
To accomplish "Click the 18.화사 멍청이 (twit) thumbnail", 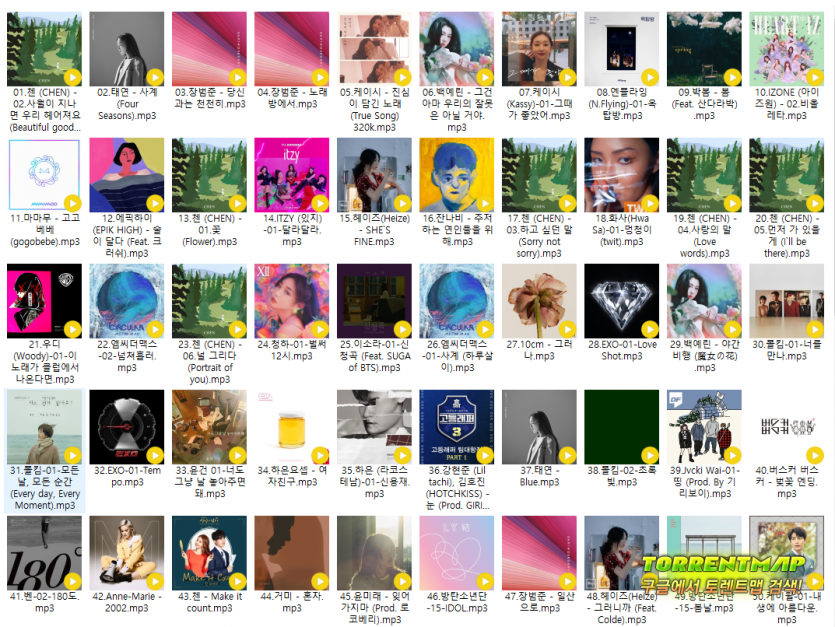I will (622, 175).
